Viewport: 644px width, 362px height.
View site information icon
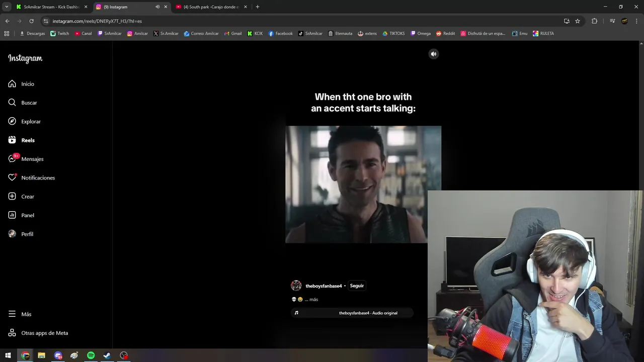click(46, 21)
